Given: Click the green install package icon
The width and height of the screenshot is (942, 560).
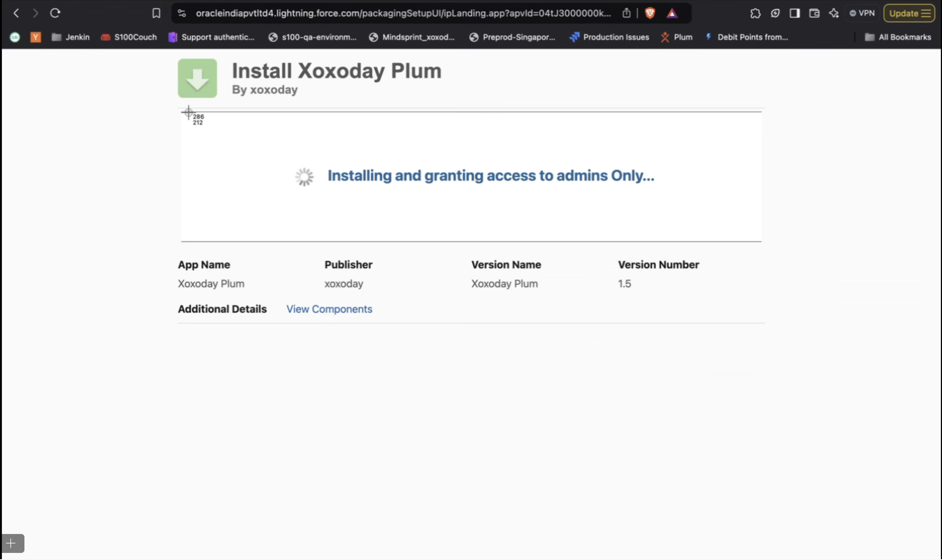Looking at the screenshot, I should coord(197,78).
